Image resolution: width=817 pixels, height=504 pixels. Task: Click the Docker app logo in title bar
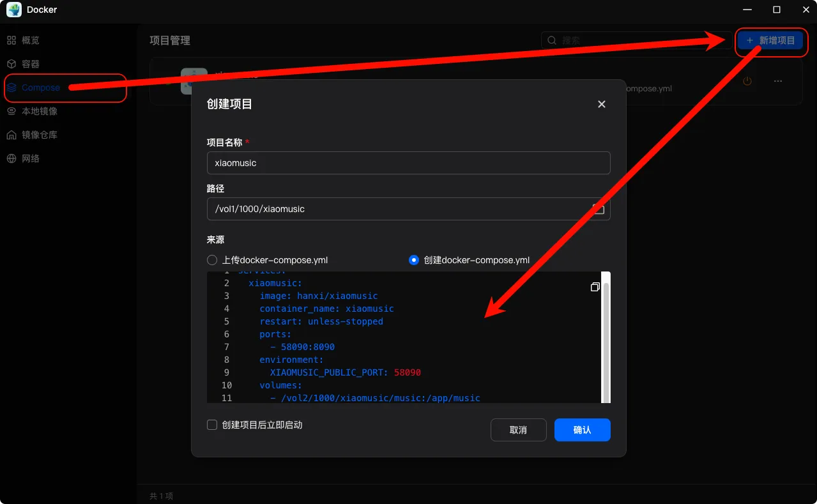(x=14, y=10)
